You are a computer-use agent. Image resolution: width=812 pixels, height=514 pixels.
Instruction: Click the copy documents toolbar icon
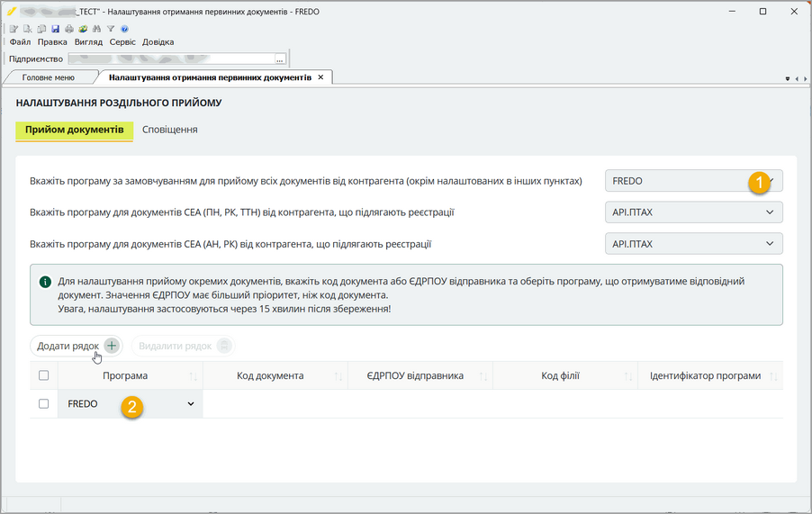41,29
